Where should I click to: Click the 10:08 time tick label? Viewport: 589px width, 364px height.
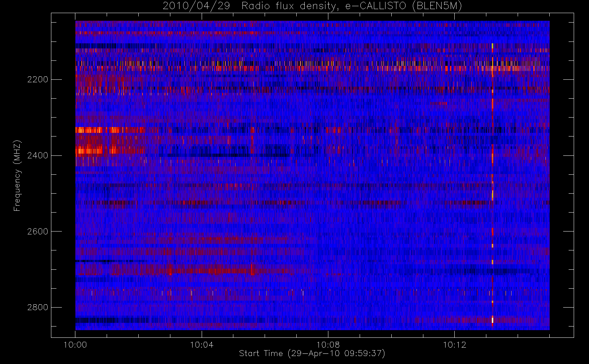tap(328, 345)
